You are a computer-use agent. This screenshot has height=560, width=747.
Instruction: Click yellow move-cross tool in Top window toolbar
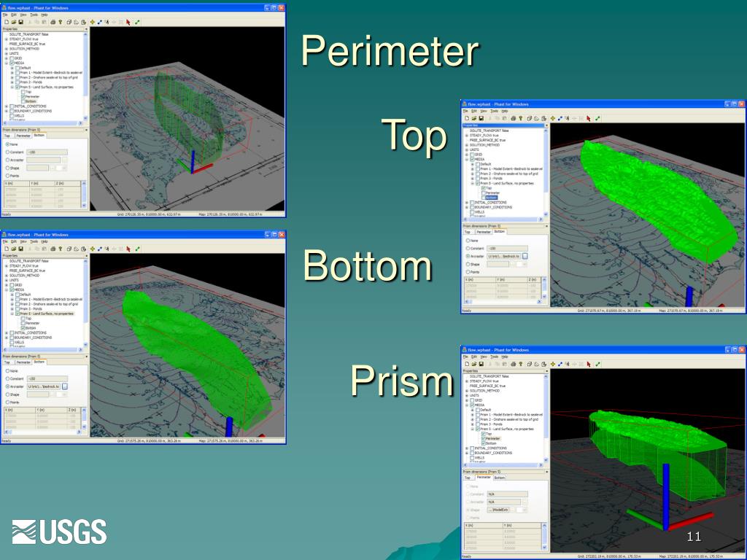point(553,119)
